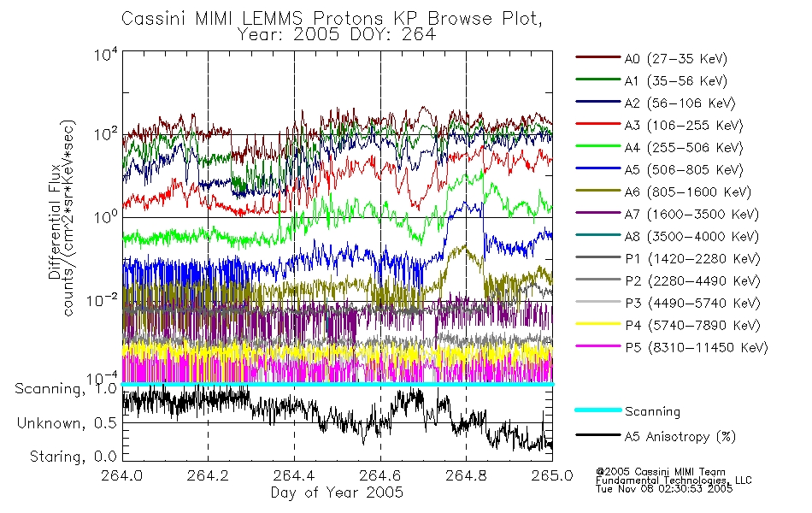Click the Year: 2005 DOY: 264 subtitle
812x513 pixels.
tap(337, 35)
